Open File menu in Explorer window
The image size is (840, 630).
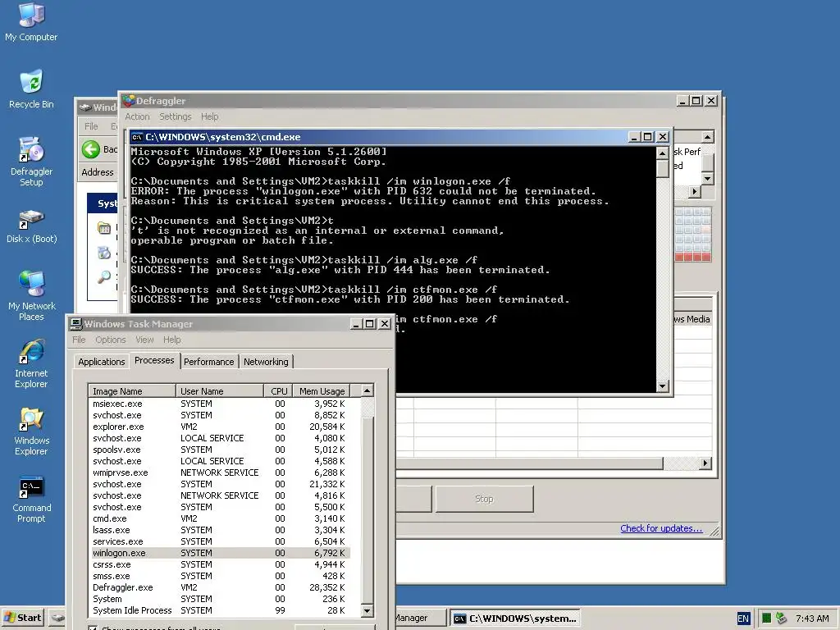[x=91, y=126]
